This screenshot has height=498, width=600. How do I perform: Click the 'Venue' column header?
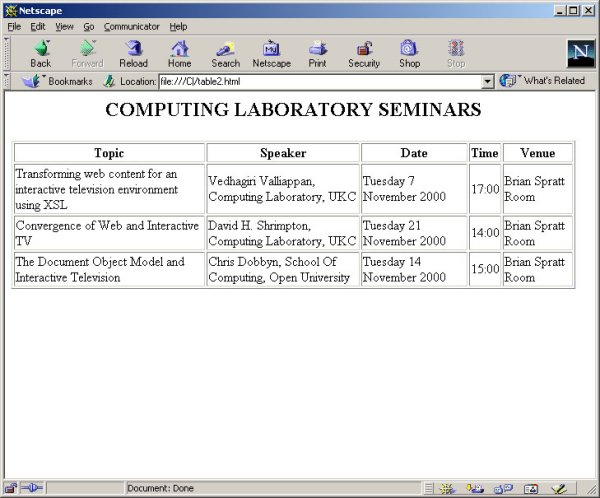(538, 153)
